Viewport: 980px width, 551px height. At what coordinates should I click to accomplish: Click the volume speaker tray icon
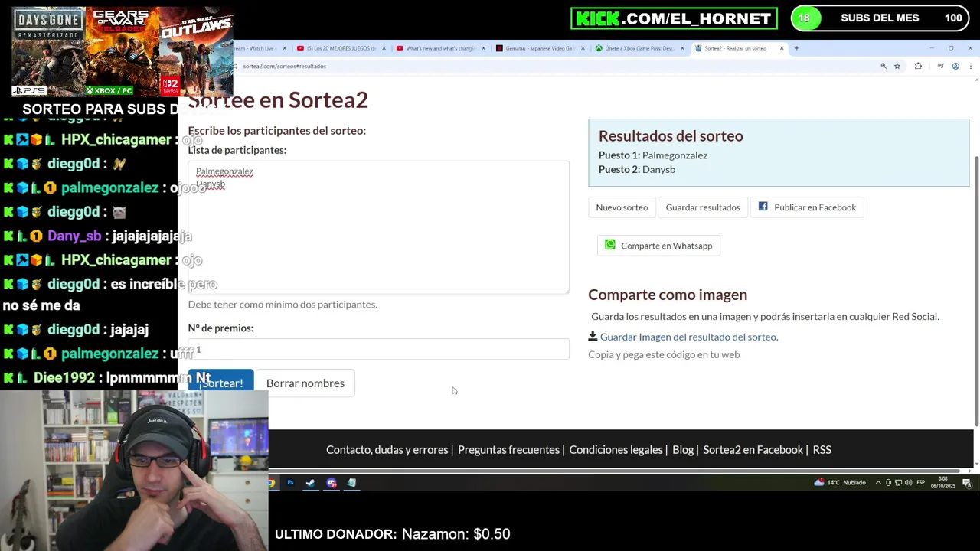coord(908,482)
